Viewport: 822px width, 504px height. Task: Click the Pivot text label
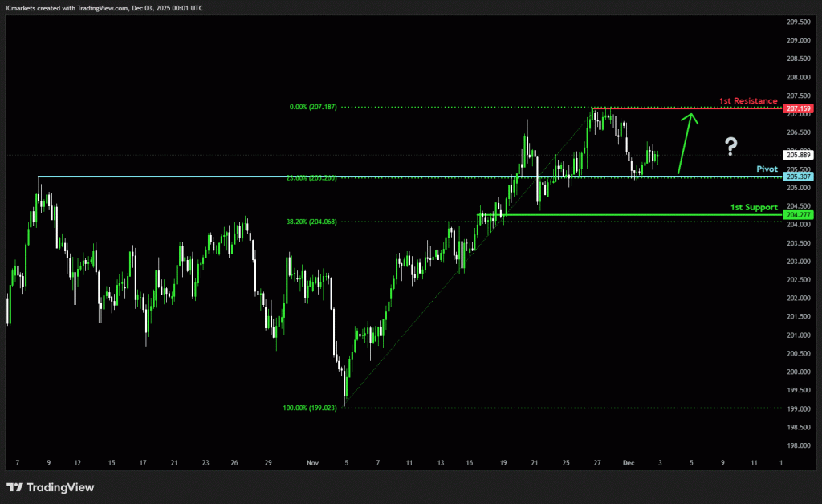point(767,169)
